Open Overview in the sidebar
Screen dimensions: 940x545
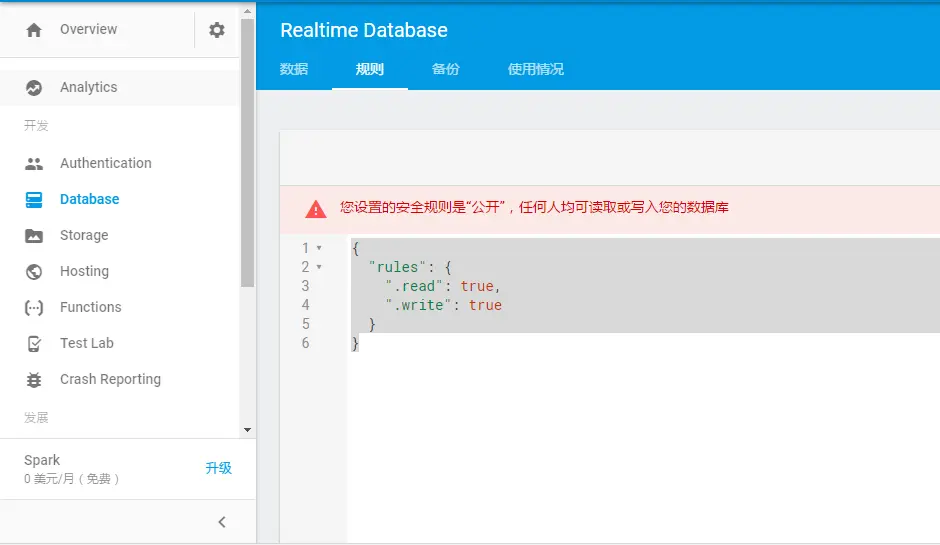tap(89, 29)
